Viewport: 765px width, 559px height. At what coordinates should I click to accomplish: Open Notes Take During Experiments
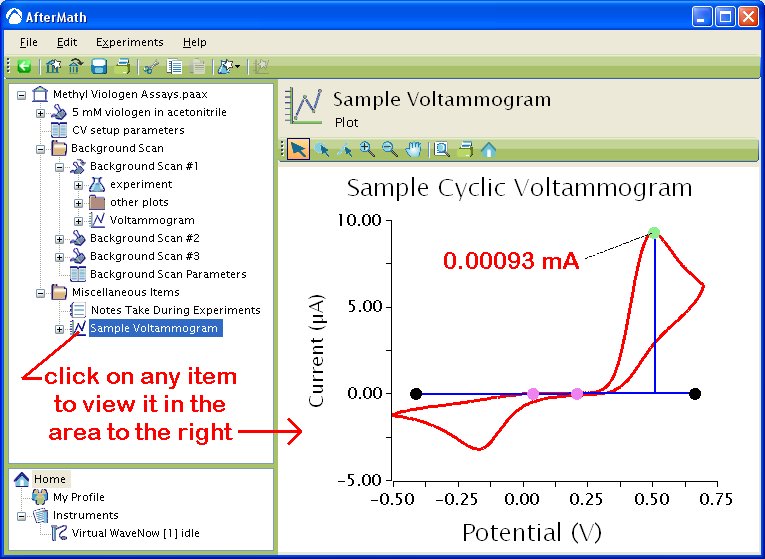click(x=176, y=310)
